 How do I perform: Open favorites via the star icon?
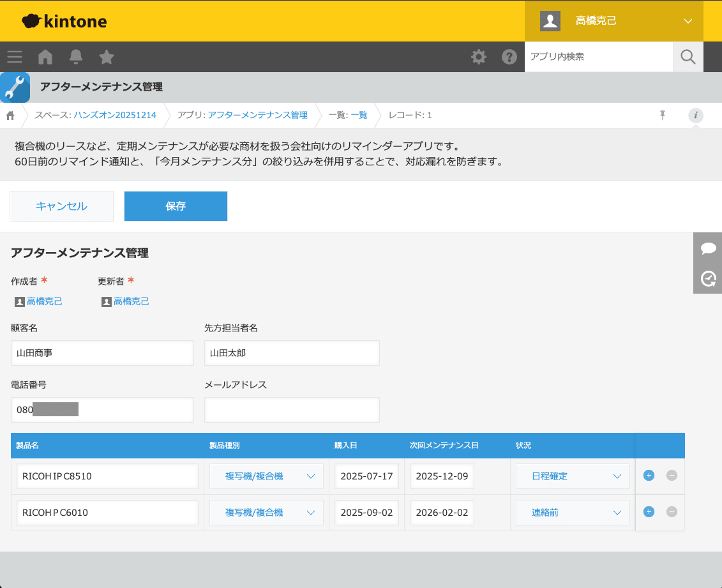coord(106,57)
